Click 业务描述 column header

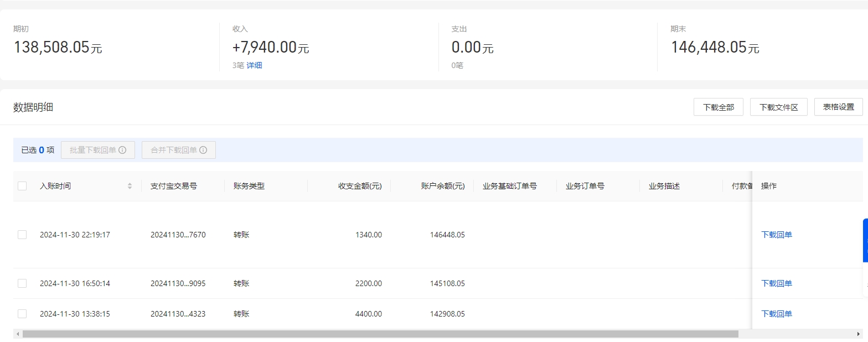[x=664, y=186]
